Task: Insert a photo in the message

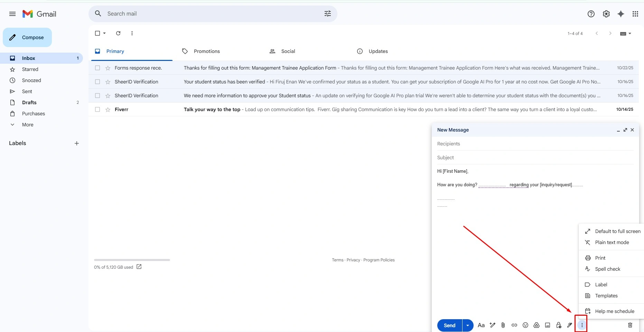Action: pyautogui.click(x=548, y=325)
